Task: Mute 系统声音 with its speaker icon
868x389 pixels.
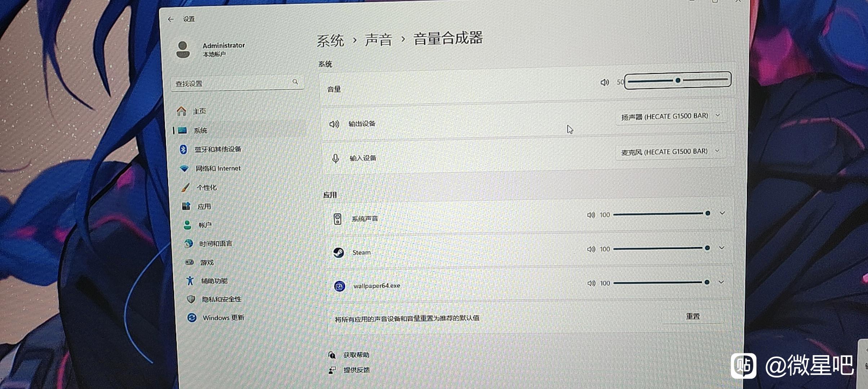Action: (591, 215)
